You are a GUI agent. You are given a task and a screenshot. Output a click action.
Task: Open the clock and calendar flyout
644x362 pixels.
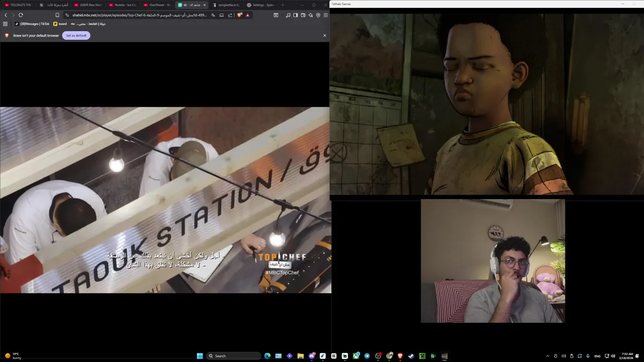[626, 356]
